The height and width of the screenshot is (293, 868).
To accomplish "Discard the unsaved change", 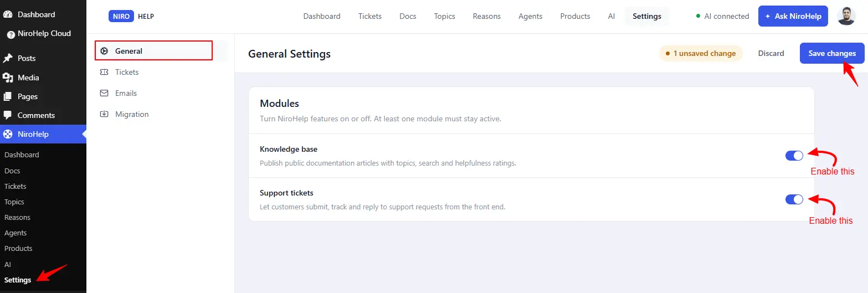I will (771, 53).
